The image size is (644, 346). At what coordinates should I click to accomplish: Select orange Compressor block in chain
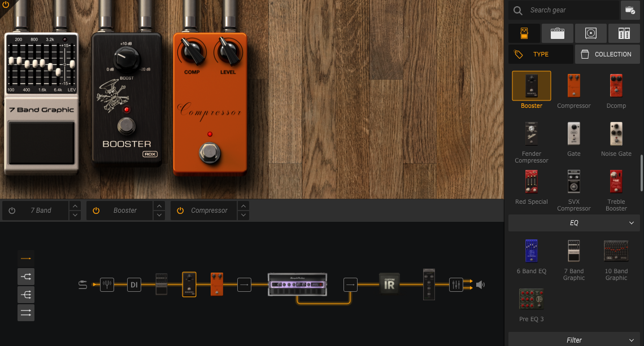(x=217, y=284)
